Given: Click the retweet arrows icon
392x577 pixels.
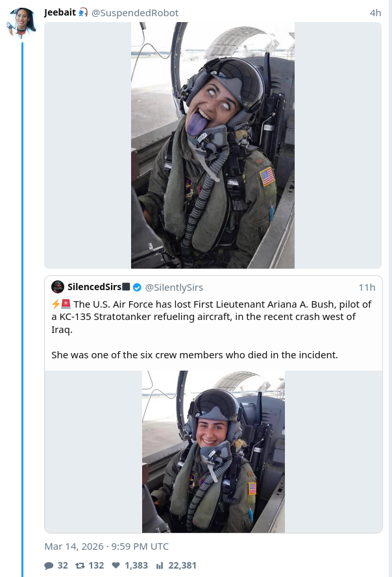Looking at the screenshot, I should (x=80, y=565).
